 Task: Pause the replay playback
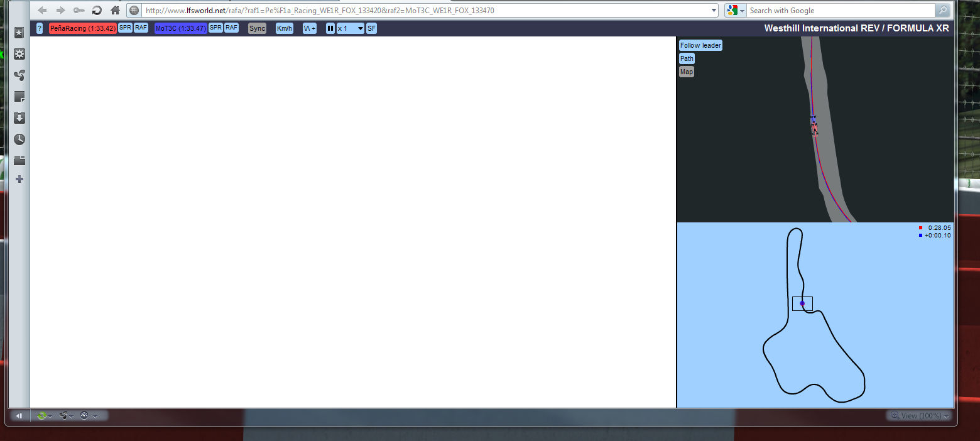[x=330, y=28]
